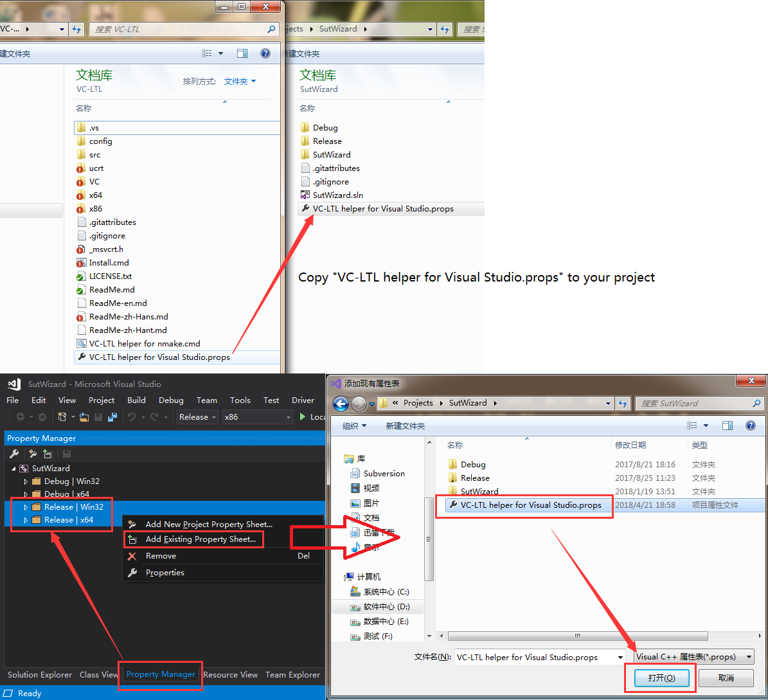Screen dimensions: 768x700
Task: Open the Tools menu in Visual Studio
Action: [240, 400]
